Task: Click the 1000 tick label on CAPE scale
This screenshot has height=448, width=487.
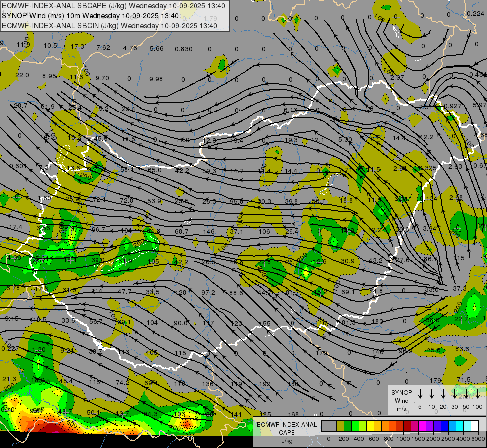Action: [x=403, y=439]
